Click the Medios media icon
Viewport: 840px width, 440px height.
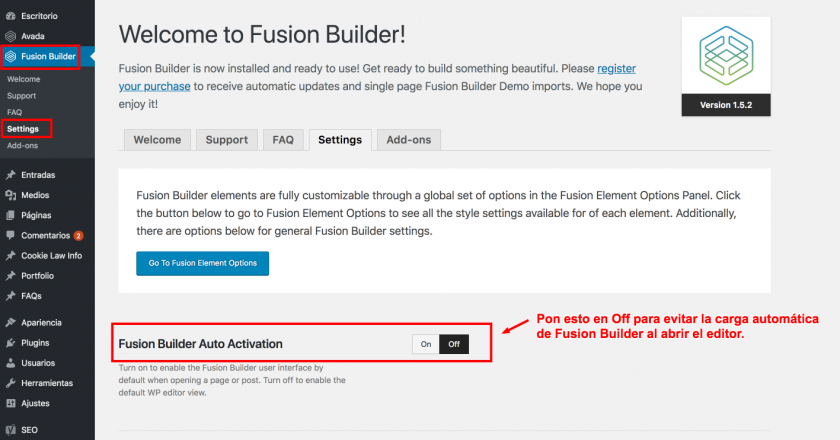(x=10, y=195)
